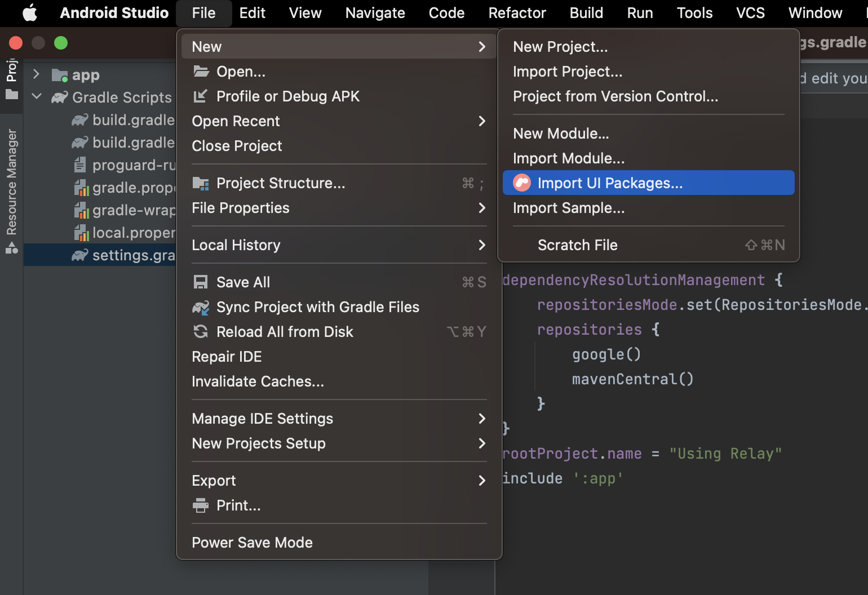Image resolution: width=868 pixels, height=595 pixels.
Task: Expand the Local History submenu arrow
Action: 481,245
